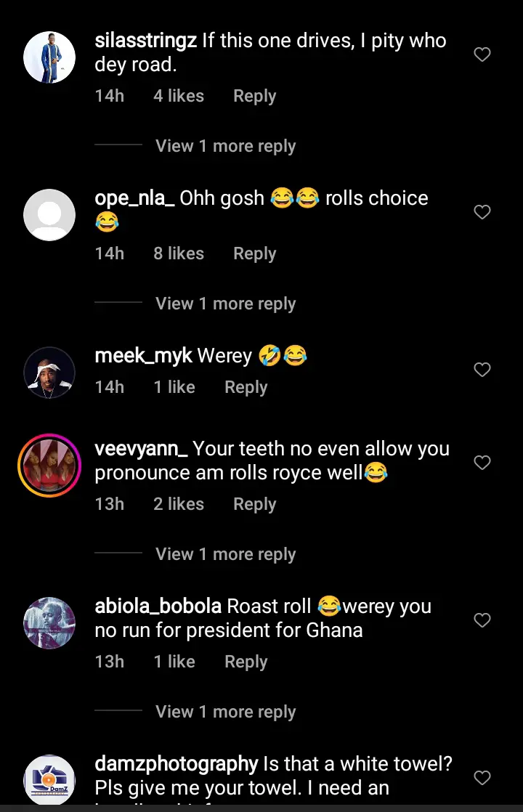
Task: View the 8 likes on ope_nla_ comment
Action: click(179, 253)
